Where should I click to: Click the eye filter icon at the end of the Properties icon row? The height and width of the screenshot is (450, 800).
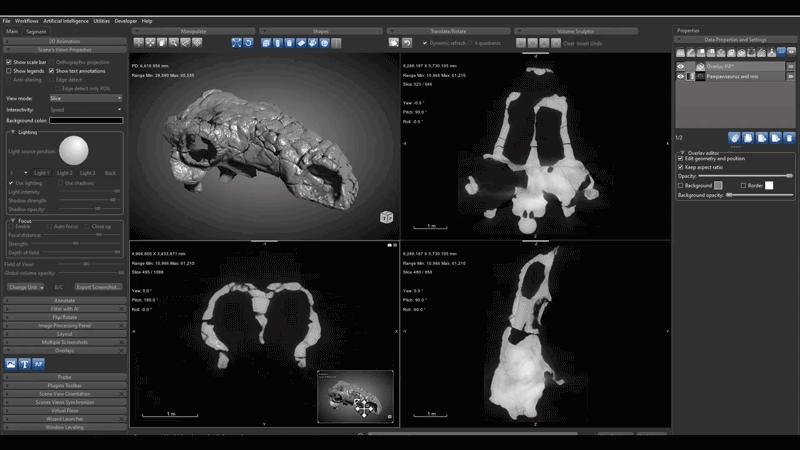point(791,52)
